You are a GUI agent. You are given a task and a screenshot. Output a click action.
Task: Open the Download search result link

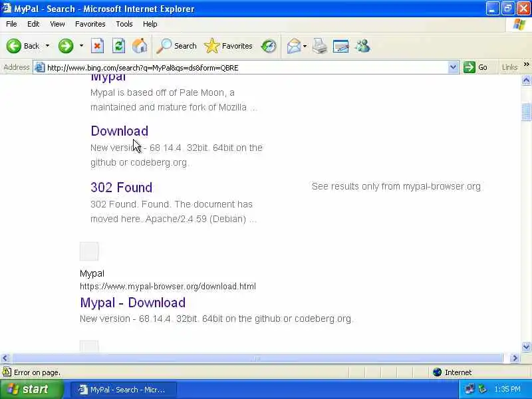point(120,131)
